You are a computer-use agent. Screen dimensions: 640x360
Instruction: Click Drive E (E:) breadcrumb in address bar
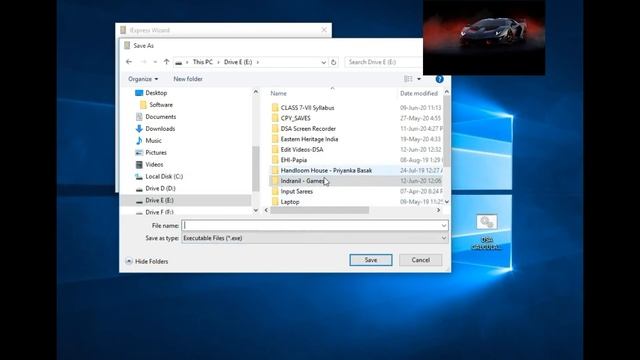pos(238,62)
